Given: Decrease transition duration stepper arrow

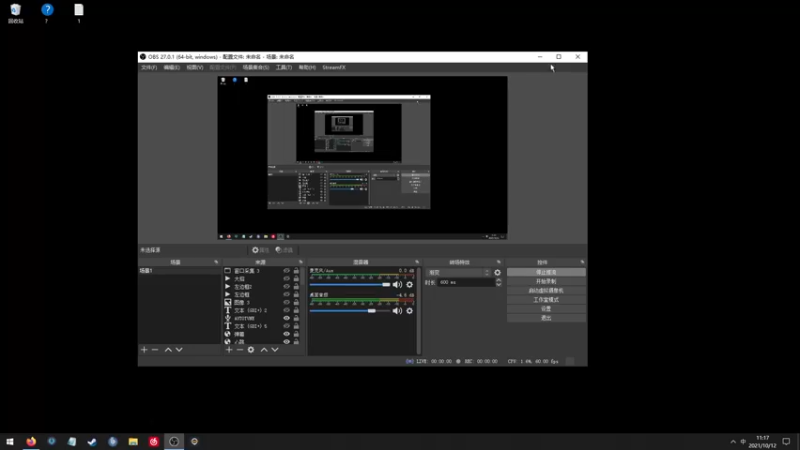Looking at the screenshot, I should pos(498,285).
